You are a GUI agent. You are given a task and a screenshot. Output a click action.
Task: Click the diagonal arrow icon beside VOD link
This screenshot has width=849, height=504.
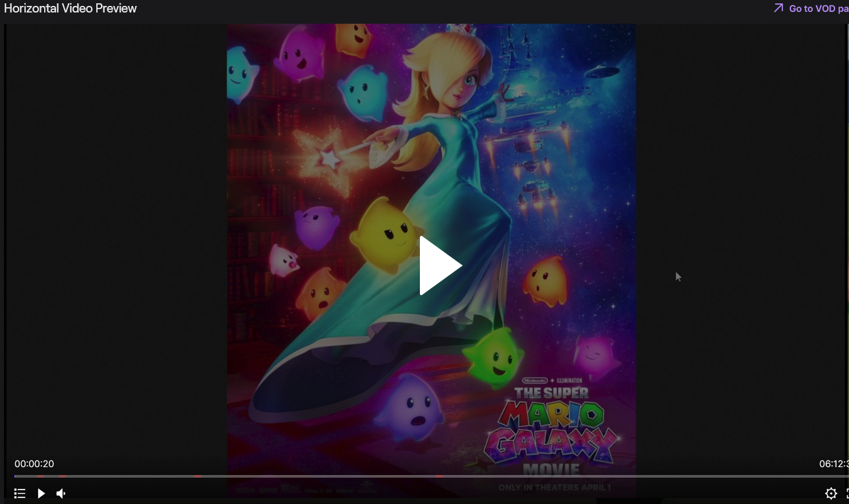click(778, 8)
